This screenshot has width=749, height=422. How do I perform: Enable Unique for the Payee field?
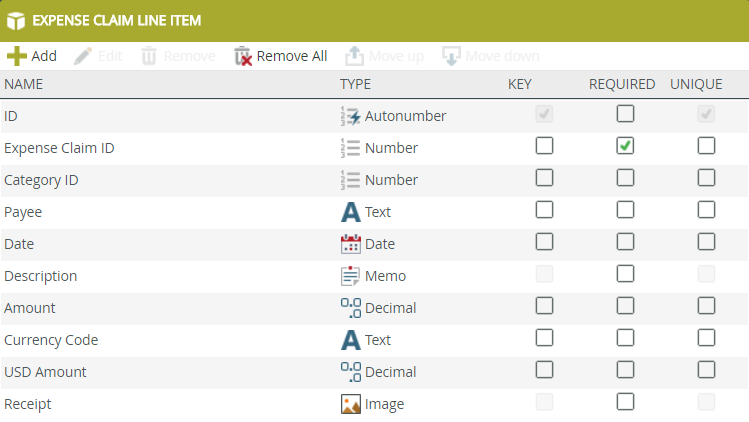[706, 211]
